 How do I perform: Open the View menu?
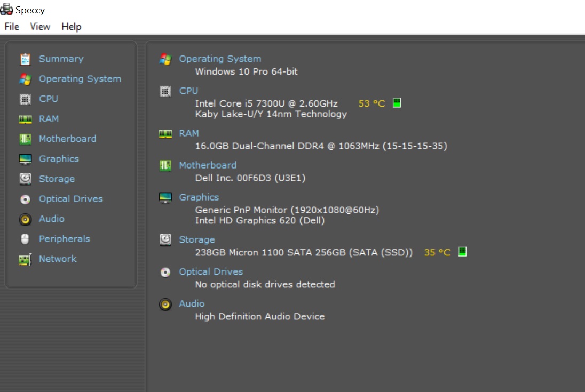(40, 27)
